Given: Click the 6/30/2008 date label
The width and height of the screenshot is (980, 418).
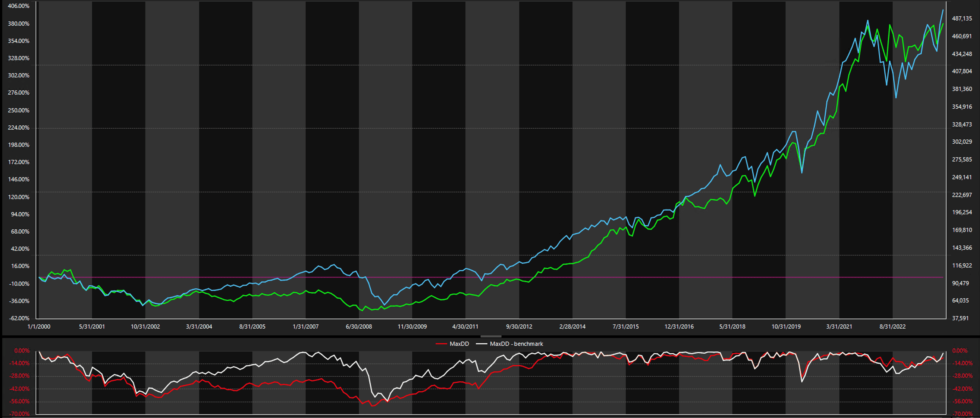Looking at the screenshot, I should pos(359,327).
